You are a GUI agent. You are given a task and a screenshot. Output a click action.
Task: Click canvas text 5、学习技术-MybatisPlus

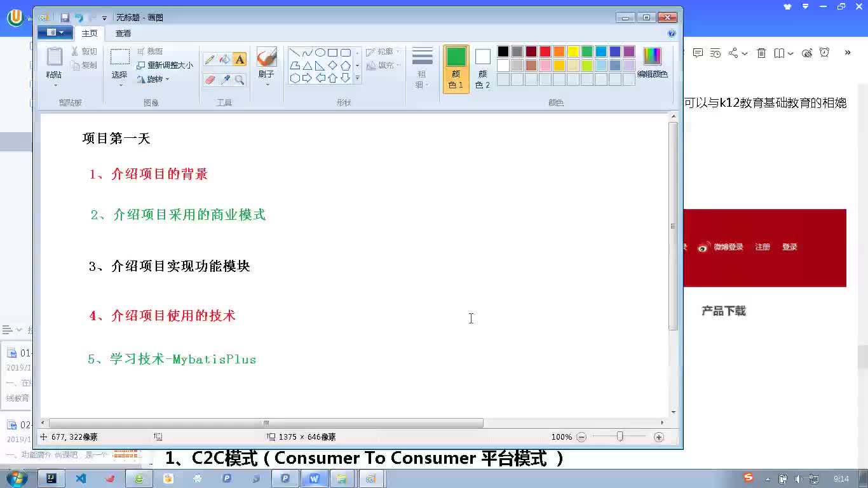coord(172,359)
